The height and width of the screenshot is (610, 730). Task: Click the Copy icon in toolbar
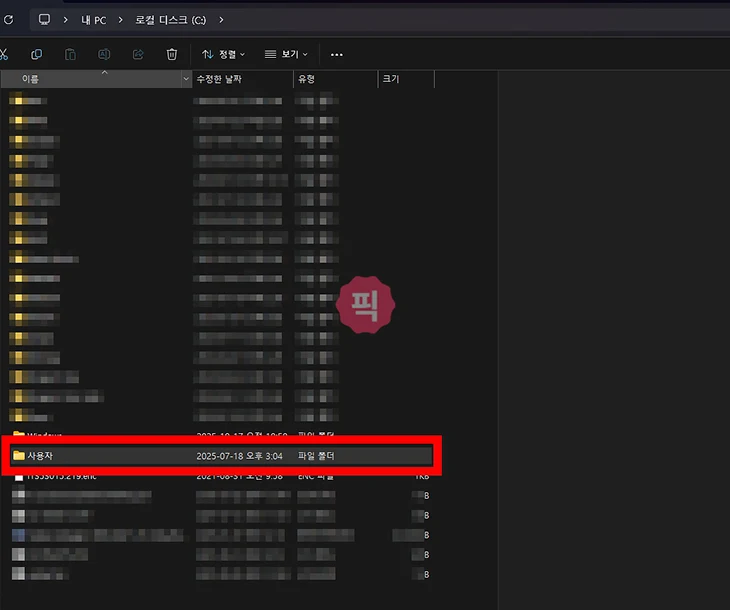(37, 54)
